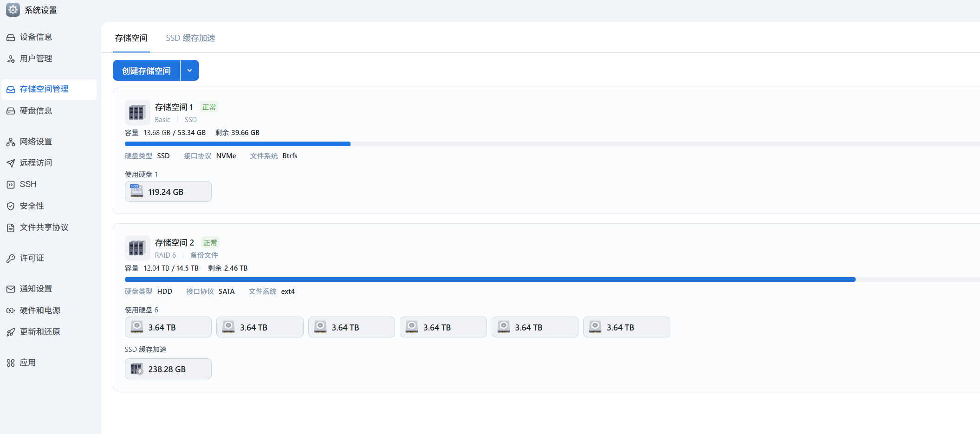Click the 许可证 key icon

(11, 259)
